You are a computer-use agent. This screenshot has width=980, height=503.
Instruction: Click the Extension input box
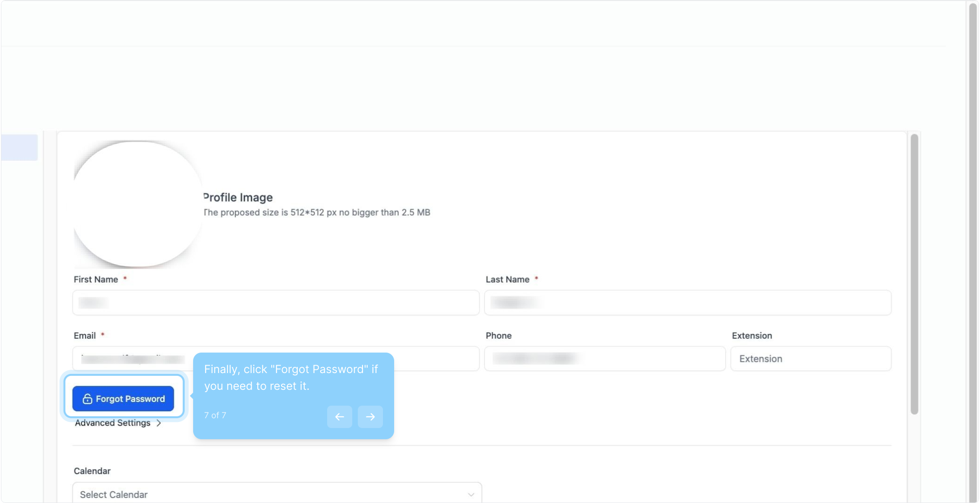[x=811, y=359]
